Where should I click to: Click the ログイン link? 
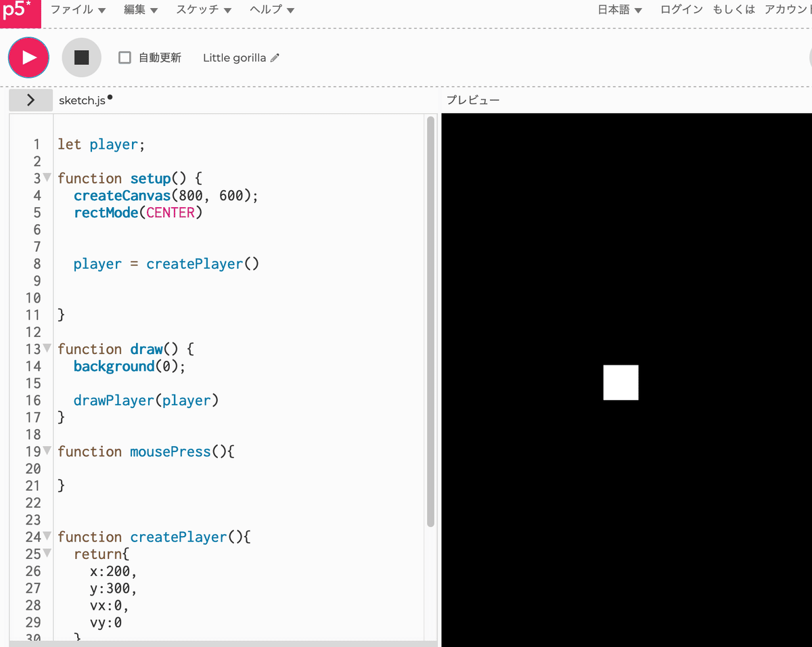(x=681, y=9)
